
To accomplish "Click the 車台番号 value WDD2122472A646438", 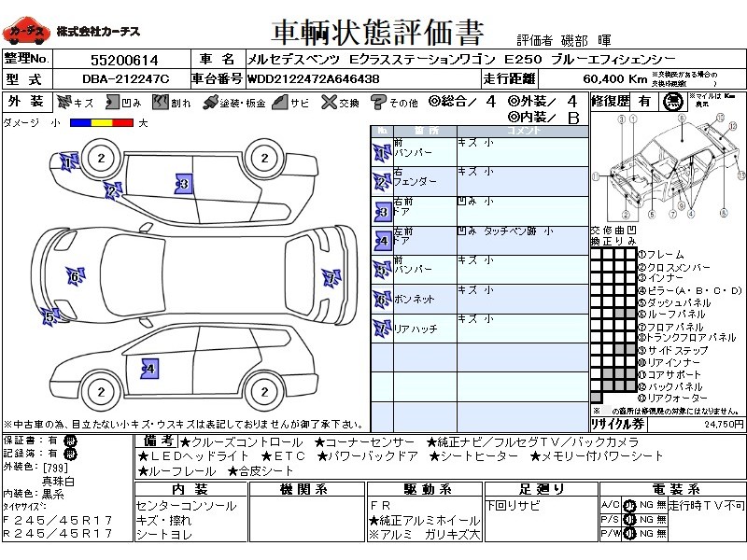I will (313, 79).
